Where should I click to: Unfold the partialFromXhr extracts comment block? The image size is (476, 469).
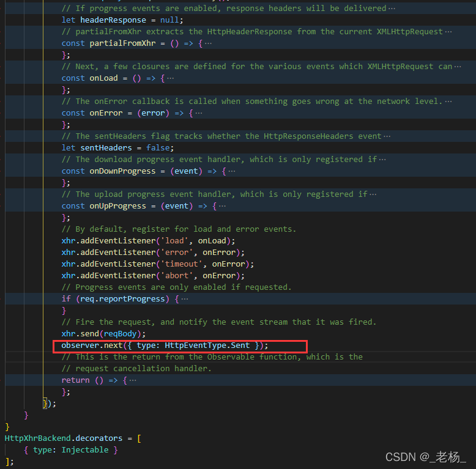(x=448, y=32)
